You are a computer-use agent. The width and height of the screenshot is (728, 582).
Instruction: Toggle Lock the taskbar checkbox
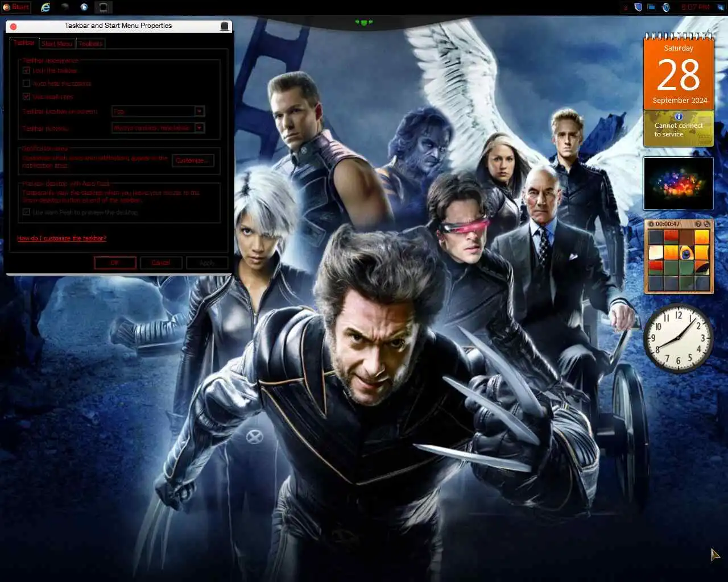(26, 70)
